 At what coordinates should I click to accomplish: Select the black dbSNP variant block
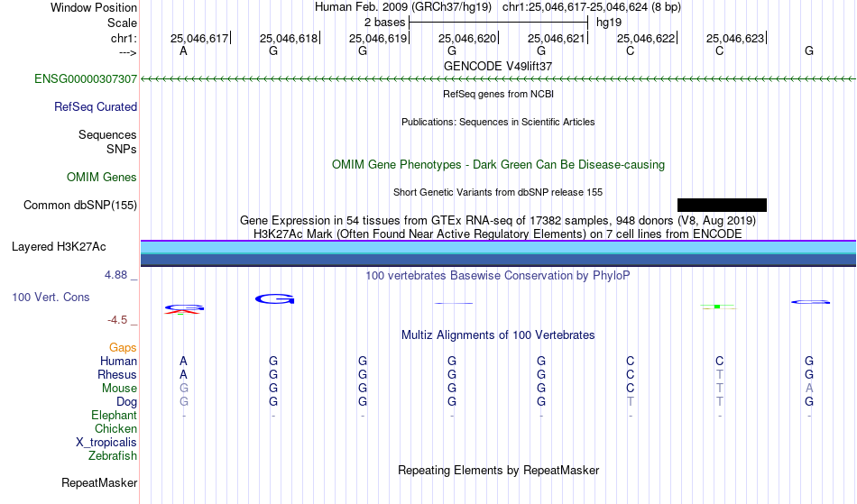tap(722, 206)
